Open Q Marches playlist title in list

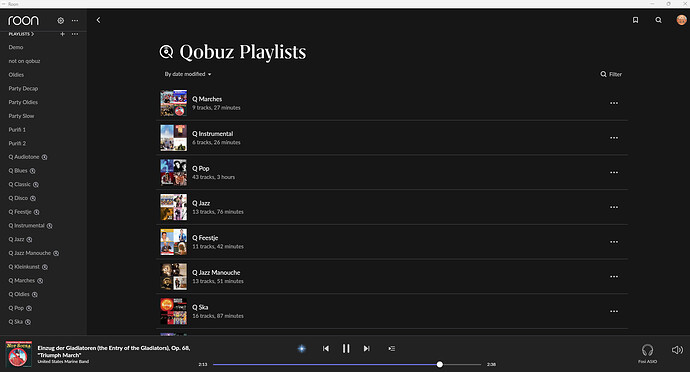pos(207,99)
